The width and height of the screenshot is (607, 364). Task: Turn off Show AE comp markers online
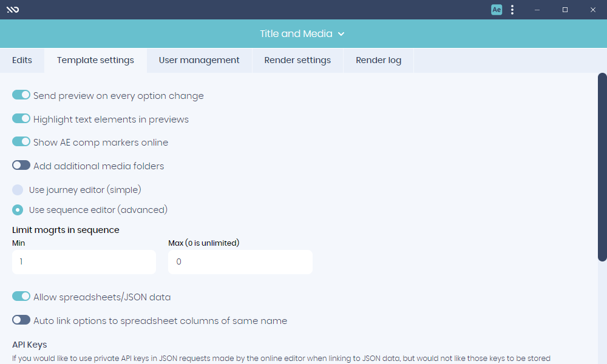(x=21, y=142)
